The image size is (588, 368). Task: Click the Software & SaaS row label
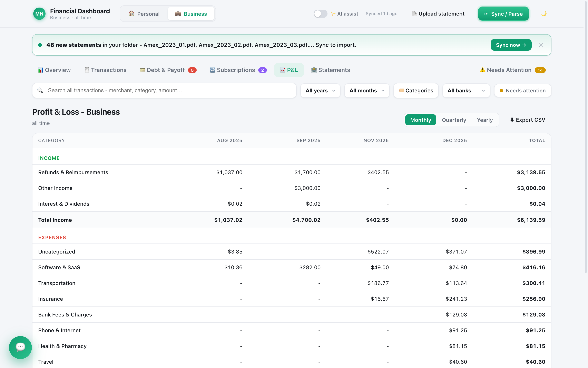[x=59, y=267]
